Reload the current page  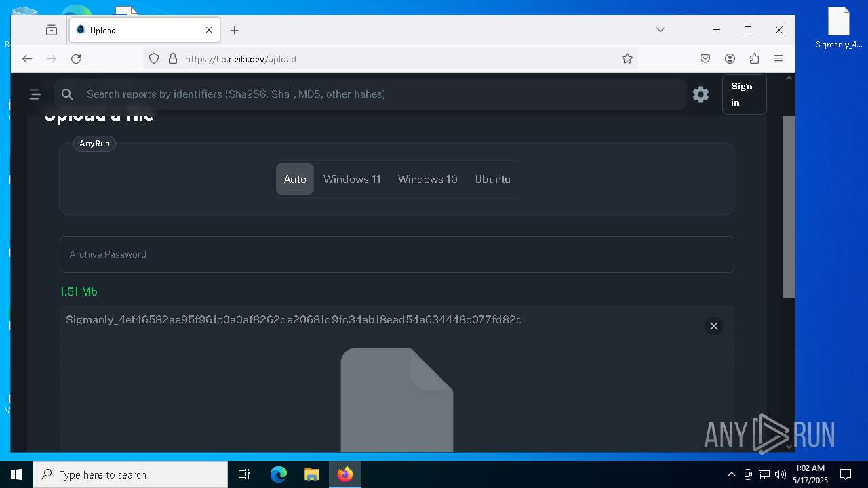click(76, 59)
